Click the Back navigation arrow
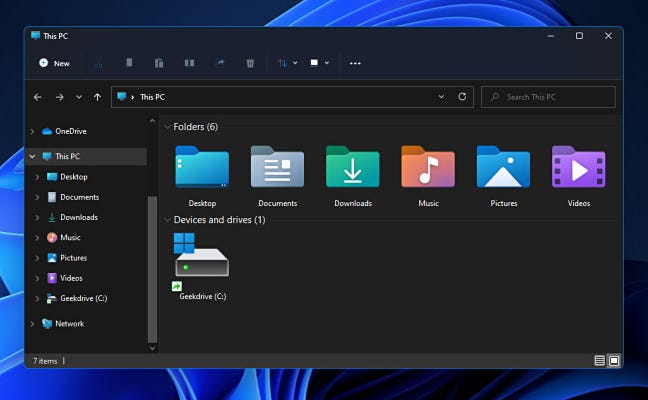The height and width of the screenshot is (400, 648). click(x=38, y=97)
